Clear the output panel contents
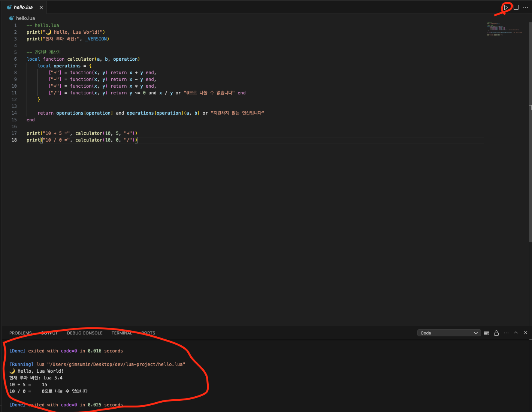The width and height of the screenshot is (532, 412). 487,333
